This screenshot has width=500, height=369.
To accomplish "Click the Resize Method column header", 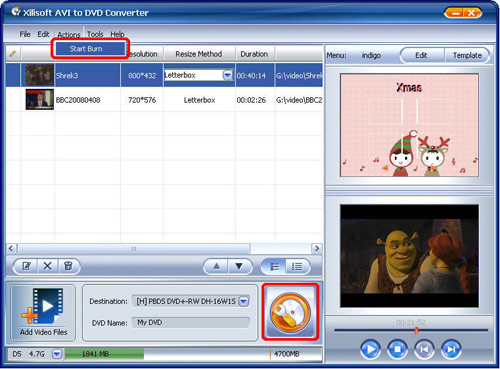I will tap(199, 54).
